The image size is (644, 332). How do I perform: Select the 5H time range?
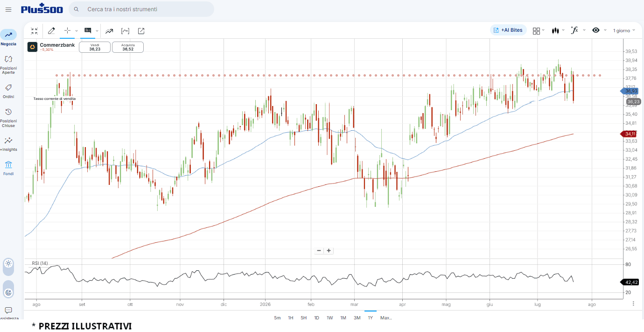[x=303, y=318]
